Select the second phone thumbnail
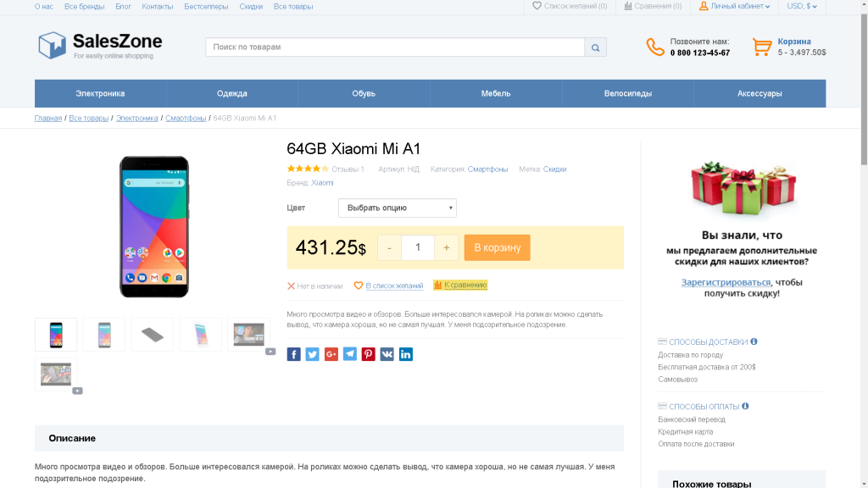868x488 pixels. [104, 335]
